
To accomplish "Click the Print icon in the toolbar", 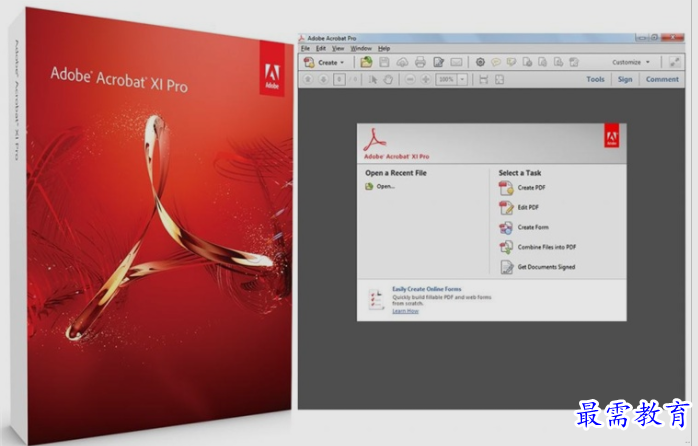I will click(420, 62).
